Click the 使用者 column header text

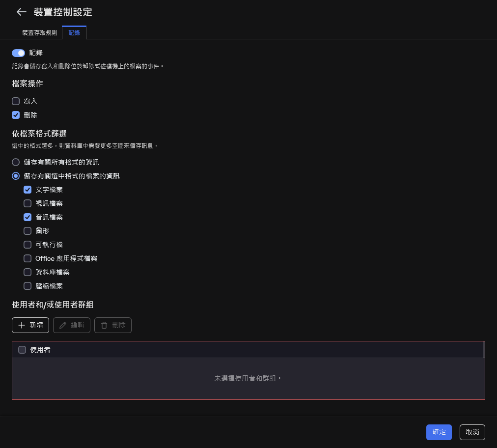tap(40, 350)
